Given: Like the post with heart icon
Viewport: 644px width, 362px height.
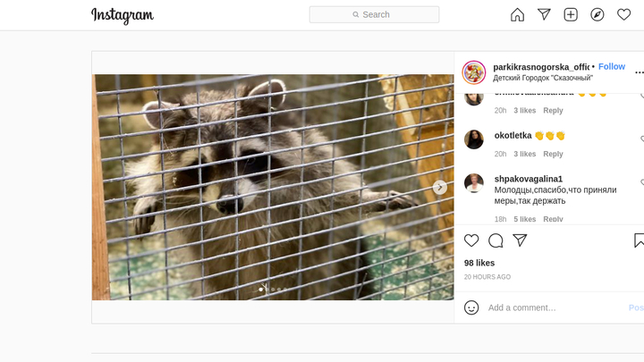Looking at the screenshot, I should [471, 240].
